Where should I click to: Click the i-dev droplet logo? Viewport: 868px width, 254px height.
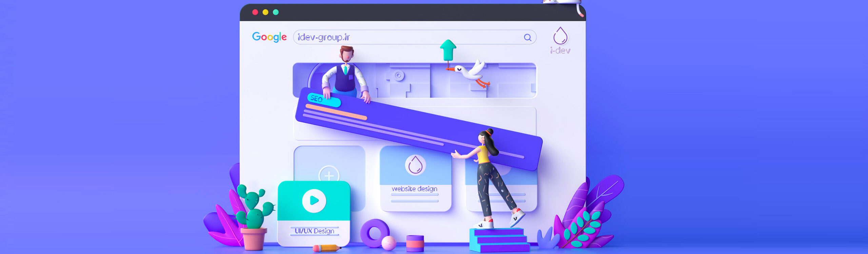(x=560, y=36)
